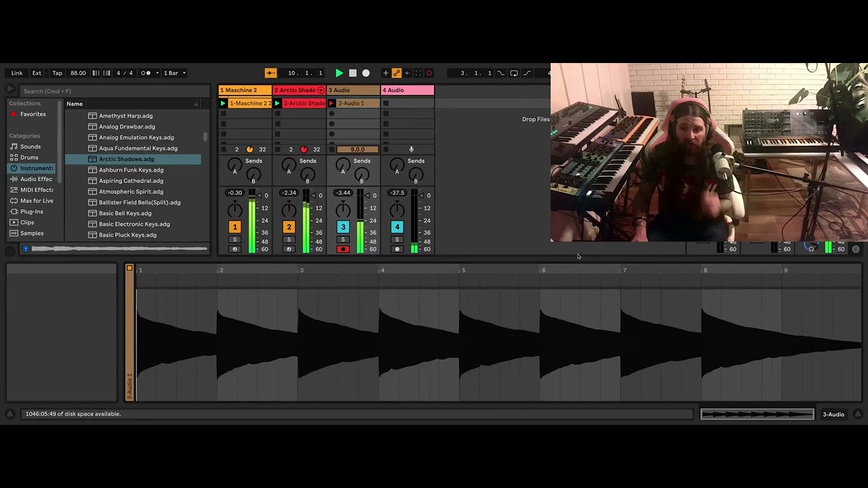The image size is (868, 488).
Task: Click the 3-Audio clip view selector
Action: pos(833,414)
